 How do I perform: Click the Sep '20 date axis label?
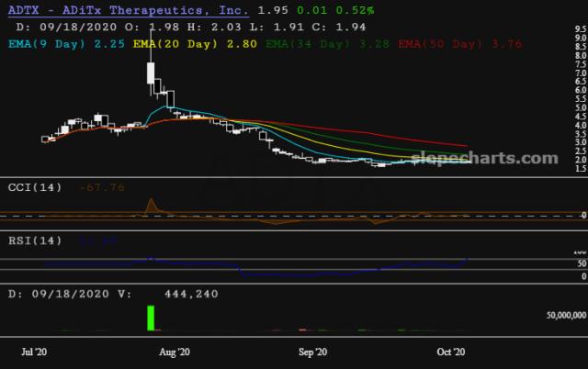pos(313,352)
